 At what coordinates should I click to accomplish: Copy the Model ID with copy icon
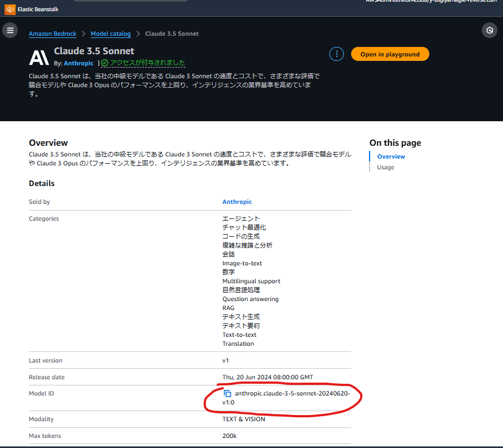click(x=227, y=393)
